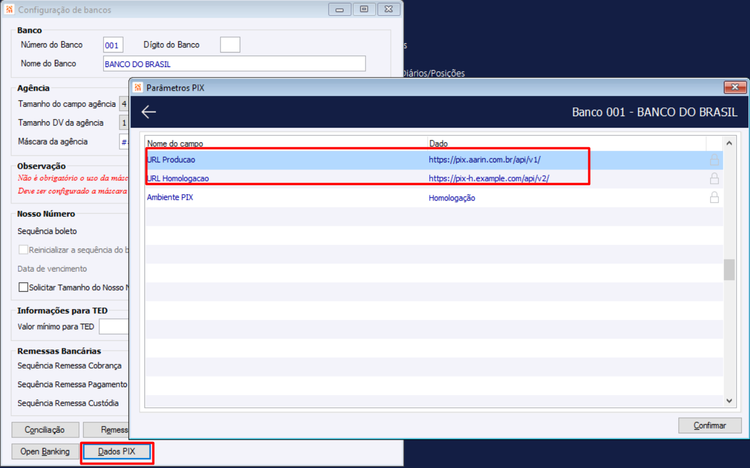The height and width of the screenshot is (468, 750).
Task: Minimize the Configuração de bancos window
Action: click(340, 9)
